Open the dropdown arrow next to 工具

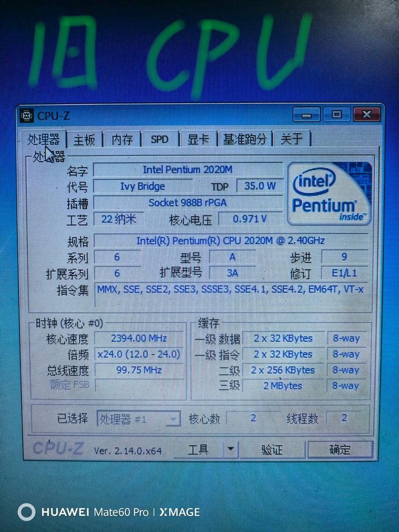click(231, 449)
